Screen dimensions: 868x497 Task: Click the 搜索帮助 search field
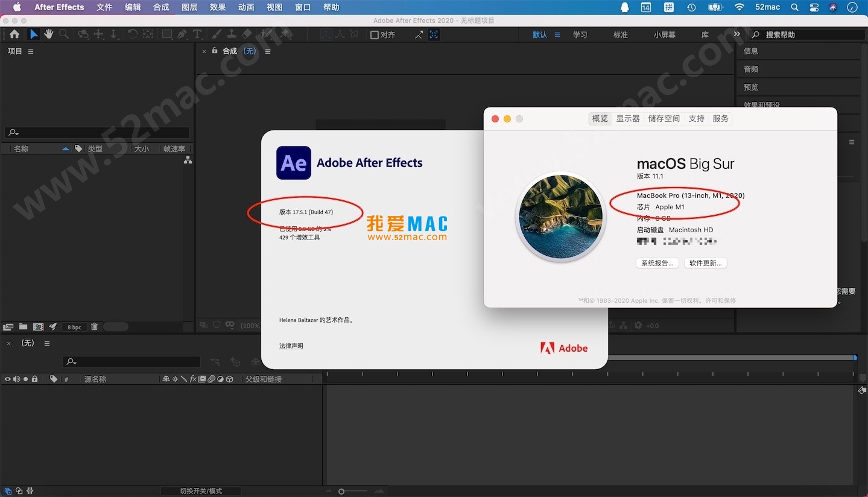(x=808, y=35)
